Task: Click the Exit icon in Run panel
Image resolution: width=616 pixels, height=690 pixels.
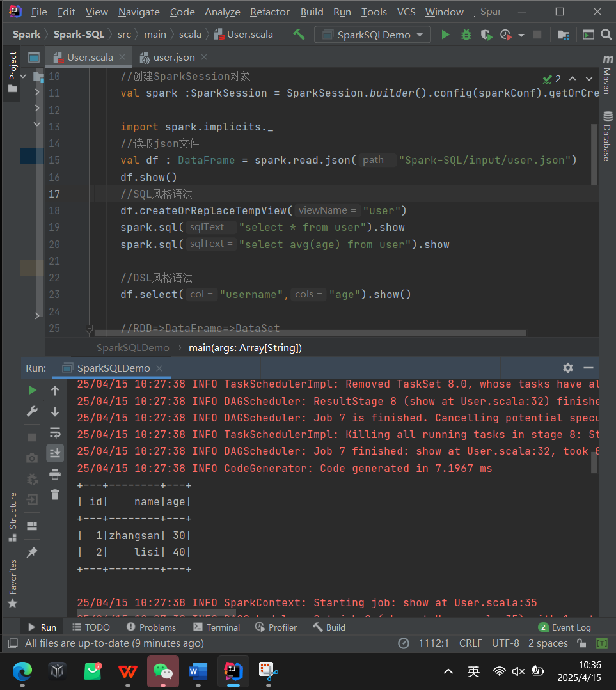Action: (32, 499)
